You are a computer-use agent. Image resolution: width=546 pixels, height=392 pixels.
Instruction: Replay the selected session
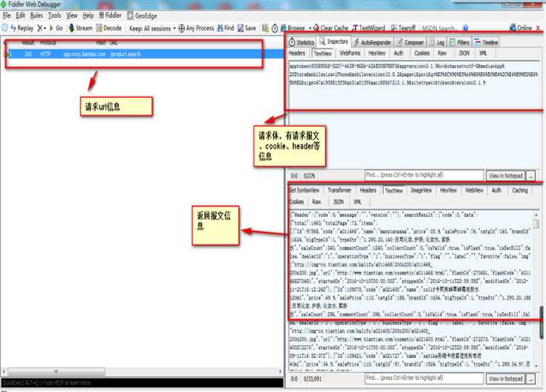coord(22,28)
